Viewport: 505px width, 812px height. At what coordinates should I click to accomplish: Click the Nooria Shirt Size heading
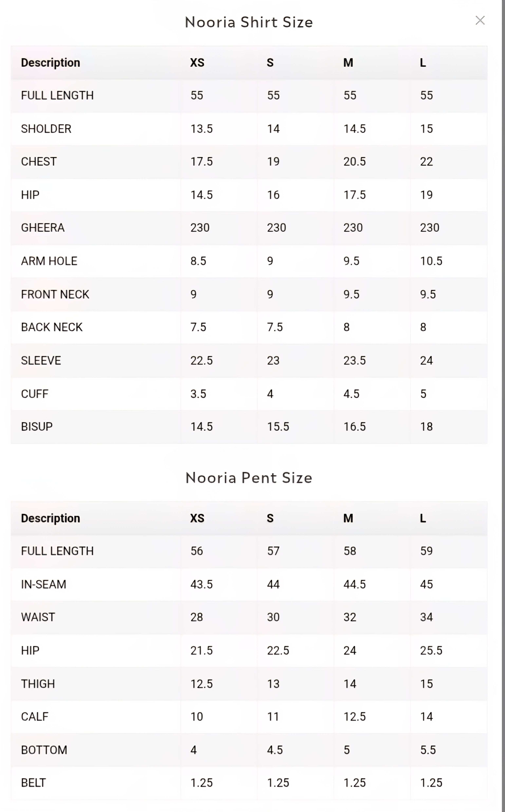pyautogui.click(x=249, y=22)
